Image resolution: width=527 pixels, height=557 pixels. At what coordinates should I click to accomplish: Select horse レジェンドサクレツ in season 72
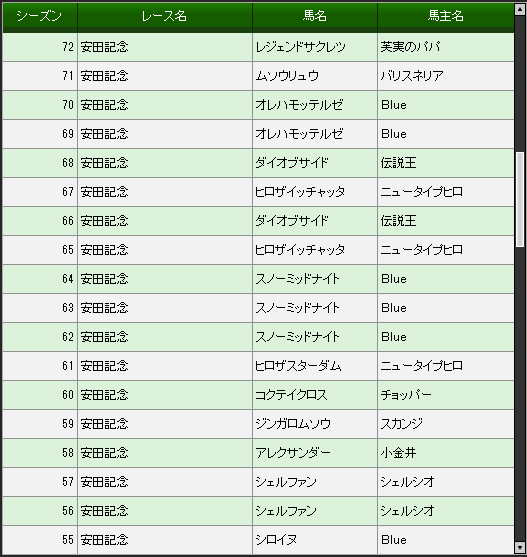coord(300,47)
